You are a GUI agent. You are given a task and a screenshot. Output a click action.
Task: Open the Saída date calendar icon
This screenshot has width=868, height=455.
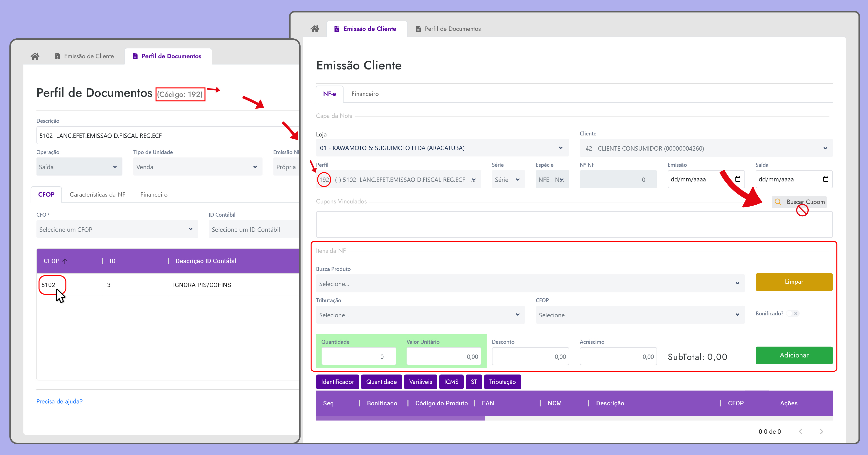tap(825, 179)
